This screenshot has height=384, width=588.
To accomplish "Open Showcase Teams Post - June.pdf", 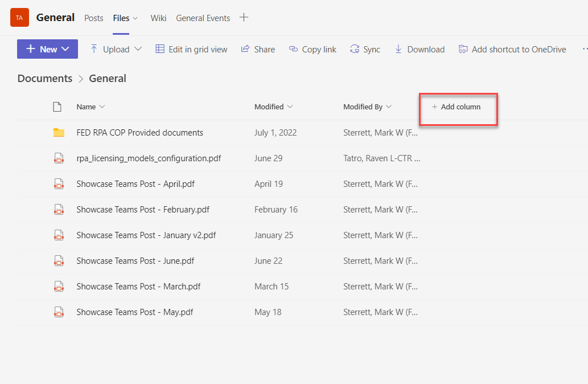I will 135,260.
